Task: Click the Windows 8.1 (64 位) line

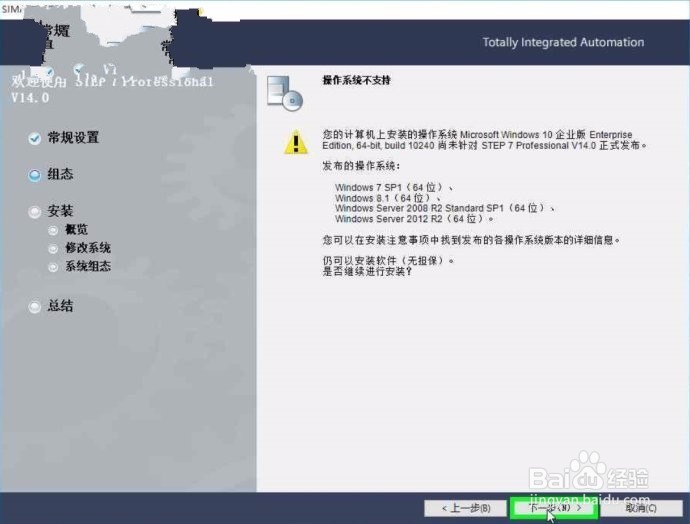Action: point(388,198)
